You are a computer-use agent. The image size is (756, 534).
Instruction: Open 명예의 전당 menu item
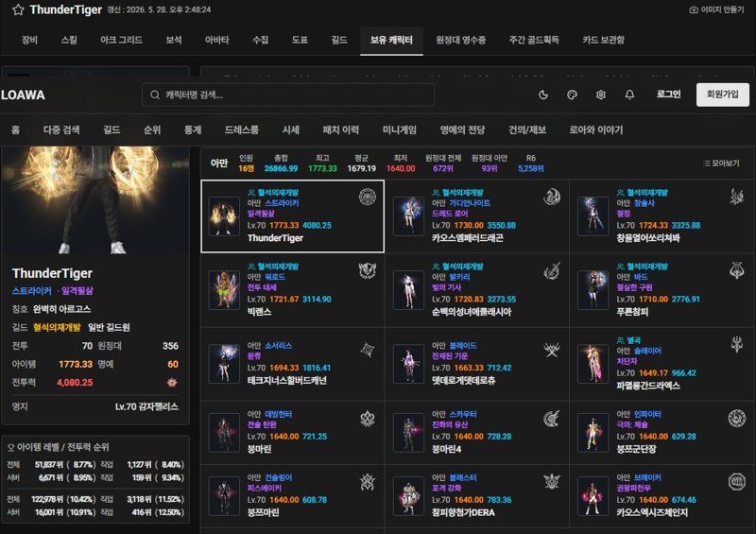[462, 129]
